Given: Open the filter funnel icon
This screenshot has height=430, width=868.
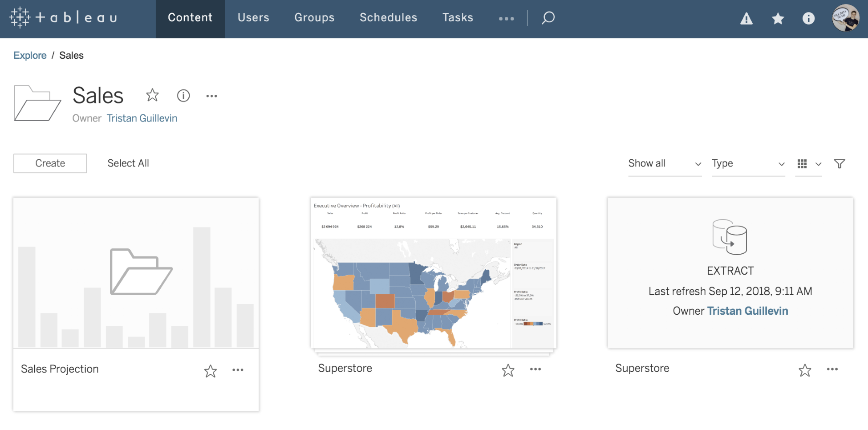Looking at the screenshot, I should pos(840,164).
